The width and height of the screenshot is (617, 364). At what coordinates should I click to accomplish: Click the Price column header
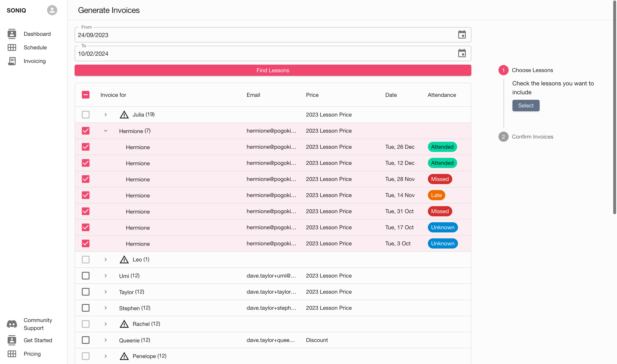tap(312, 95)
